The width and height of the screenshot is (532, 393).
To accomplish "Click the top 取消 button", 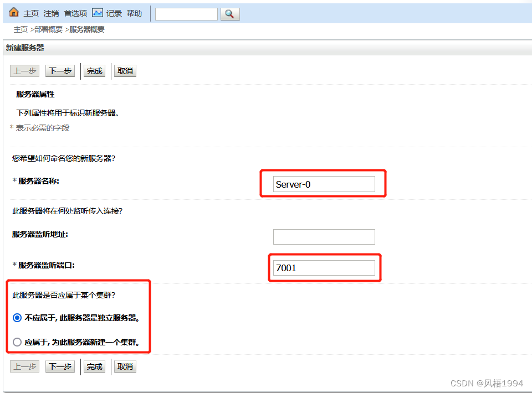I will pyautogui.click(x=125, y=71).
